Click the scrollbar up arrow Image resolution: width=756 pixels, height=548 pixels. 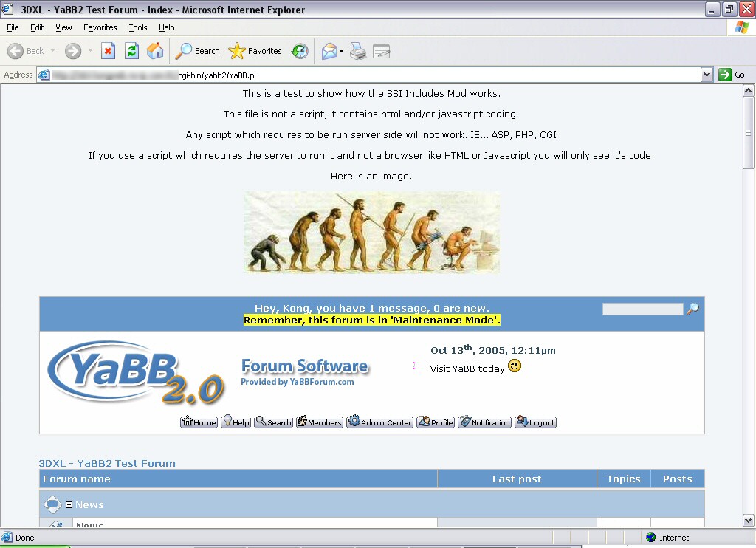[x=749, y=90]
